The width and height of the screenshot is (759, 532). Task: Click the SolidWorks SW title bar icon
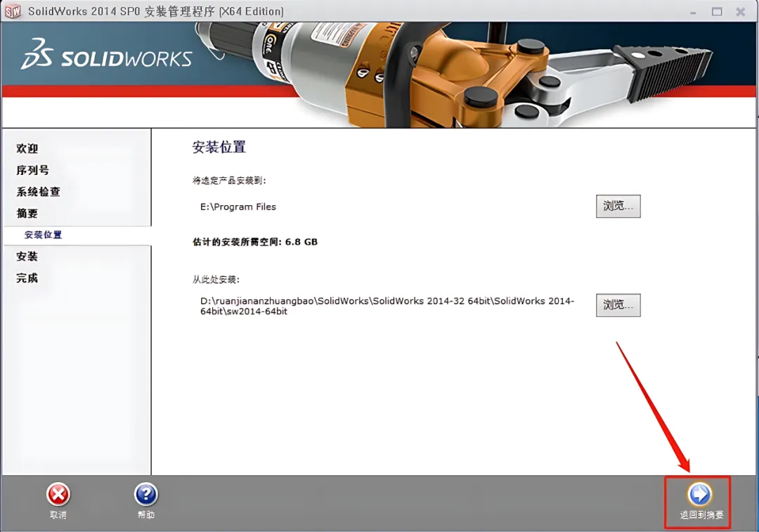pos(13,11)
